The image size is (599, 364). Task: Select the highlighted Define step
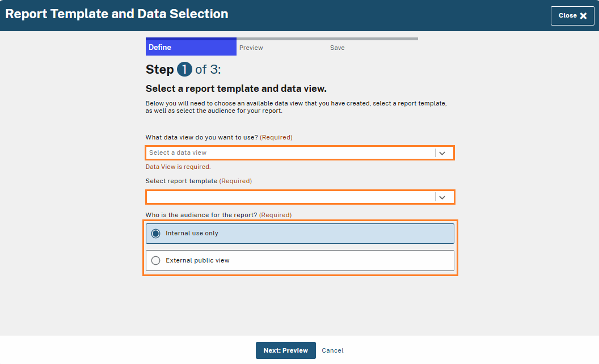[x=164, y=47]
